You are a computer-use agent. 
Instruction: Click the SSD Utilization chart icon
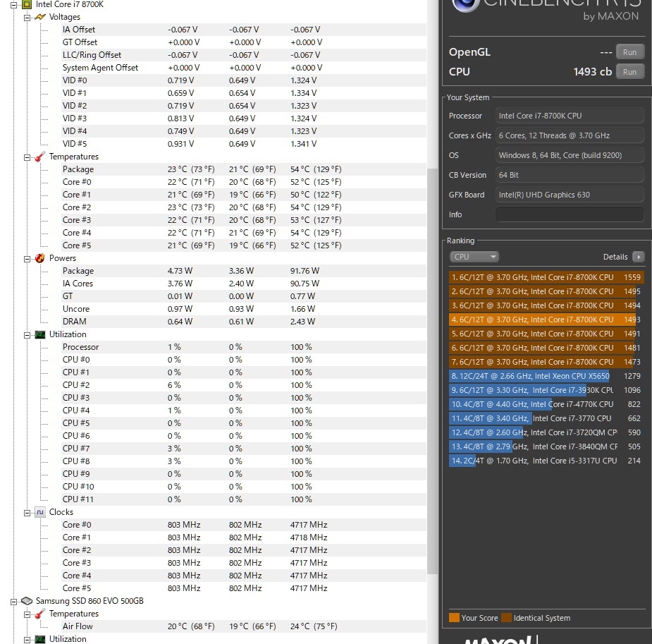tap(40, 640)
